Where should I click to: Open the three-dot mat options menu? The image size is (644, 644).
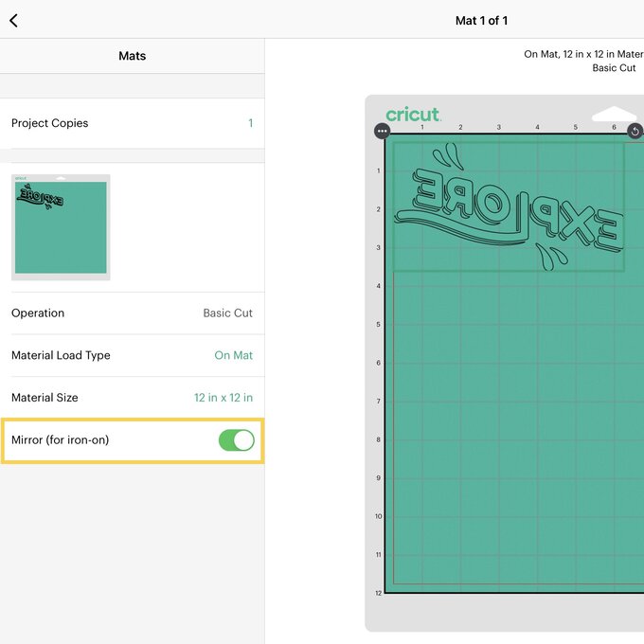[382, 132]
